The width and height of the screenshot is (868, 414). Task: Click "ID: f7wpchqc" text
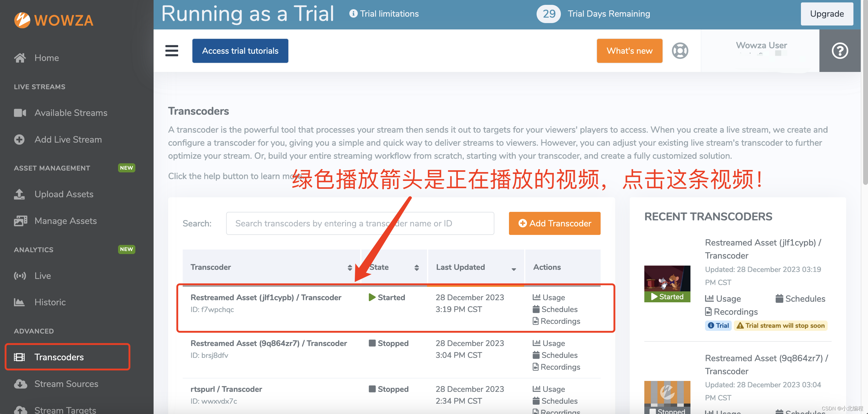[212, 310]
